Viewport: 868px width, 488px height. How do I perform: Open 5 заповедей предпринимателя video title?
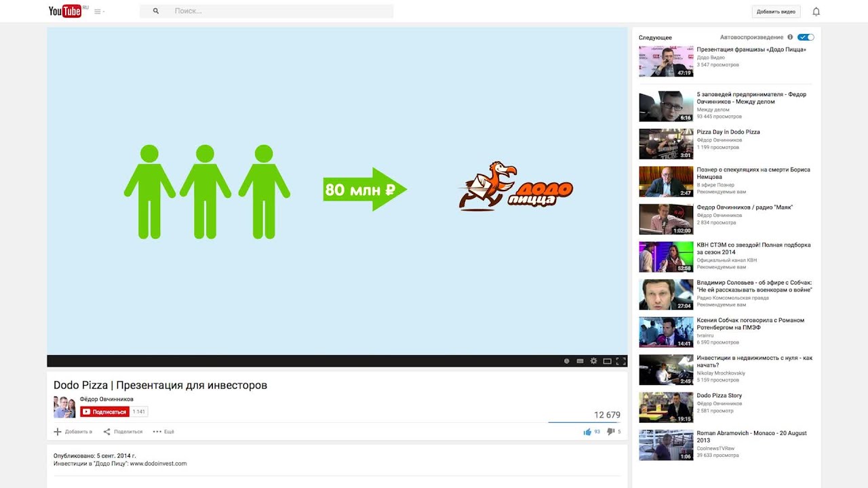point(751,98)
